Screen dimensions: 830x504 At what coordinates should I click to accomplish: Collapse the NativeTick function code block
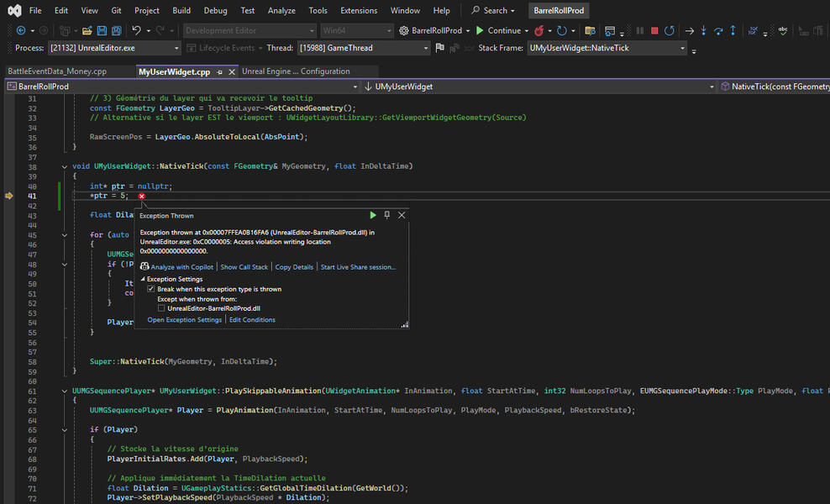pos(65,166)
